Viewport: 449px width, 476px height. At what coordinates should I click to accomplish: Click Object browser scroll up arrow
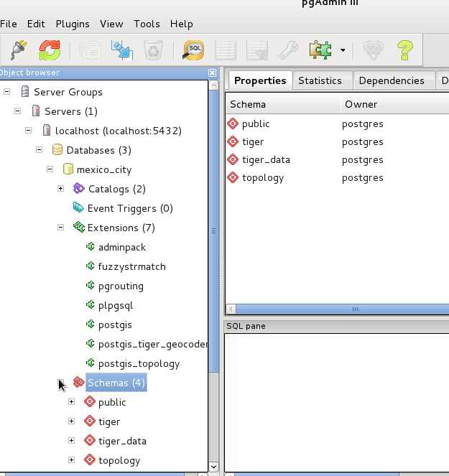click(213, 85)
